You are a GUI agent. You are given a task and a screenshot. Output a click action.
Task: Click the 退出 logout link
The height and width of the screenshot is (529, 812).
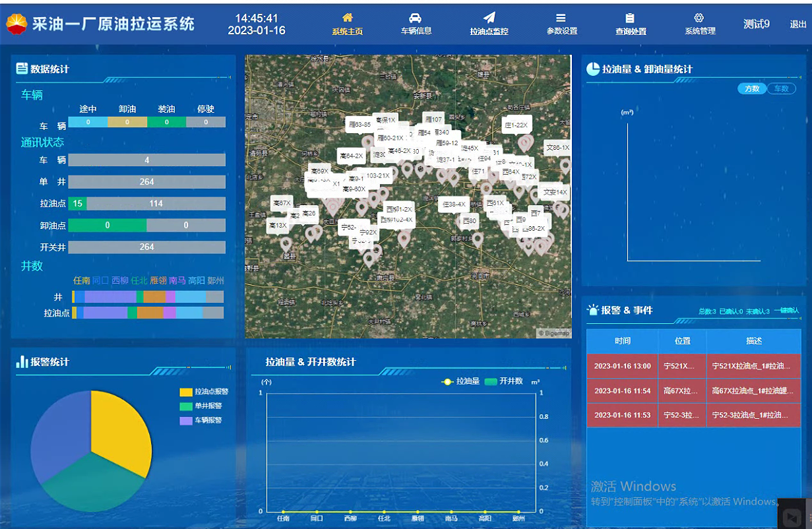(798, 24)
